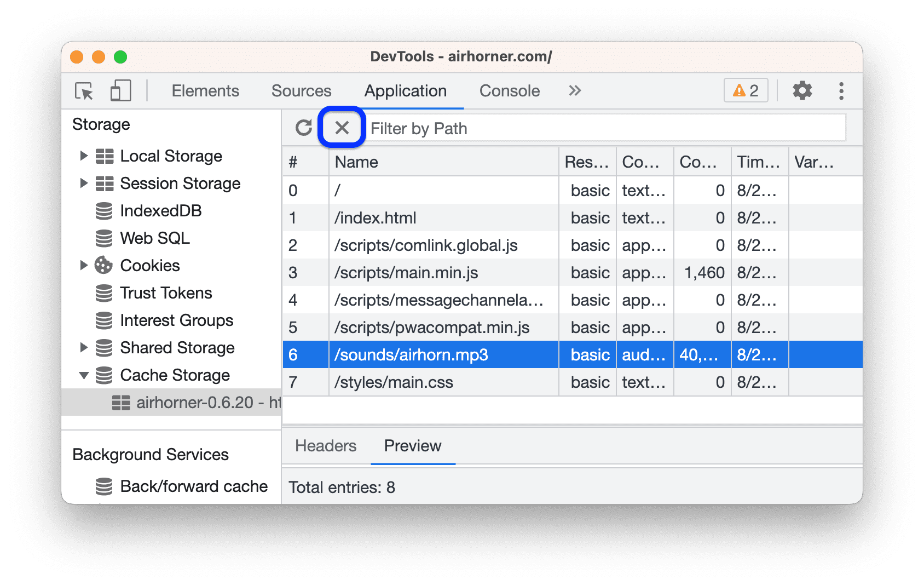Switch to the Console panel

pyautogui.click(x=509, y=91)
